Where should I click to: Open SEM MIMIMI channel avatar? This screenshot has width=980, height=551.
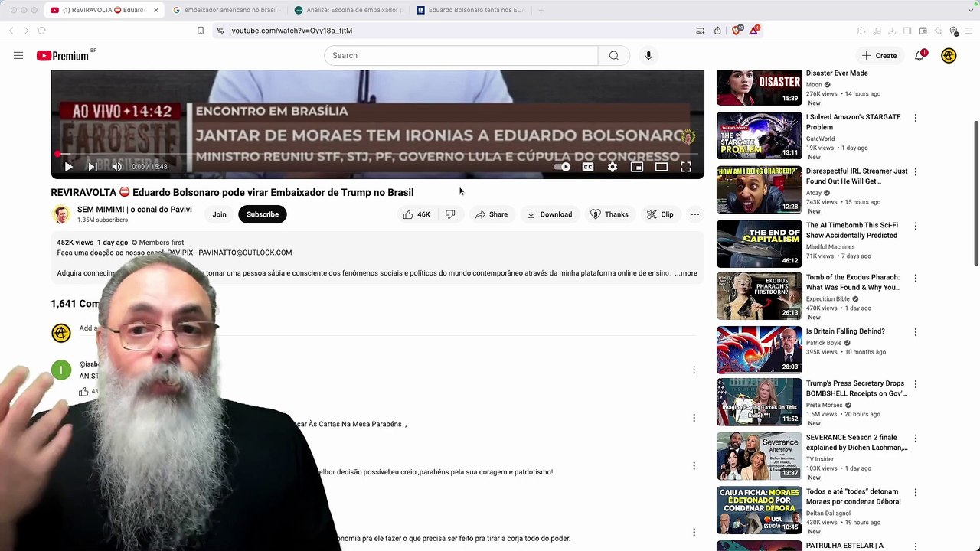click(x=60, y=214)
